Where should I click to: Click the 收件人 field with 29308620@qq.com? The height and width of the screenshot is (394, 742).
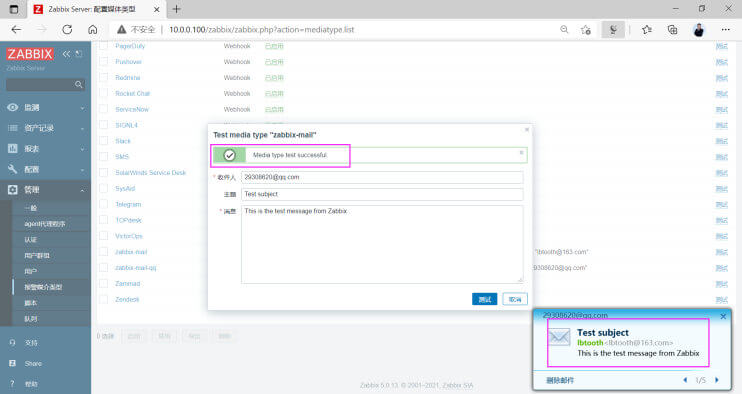click(x=382, y=177)
